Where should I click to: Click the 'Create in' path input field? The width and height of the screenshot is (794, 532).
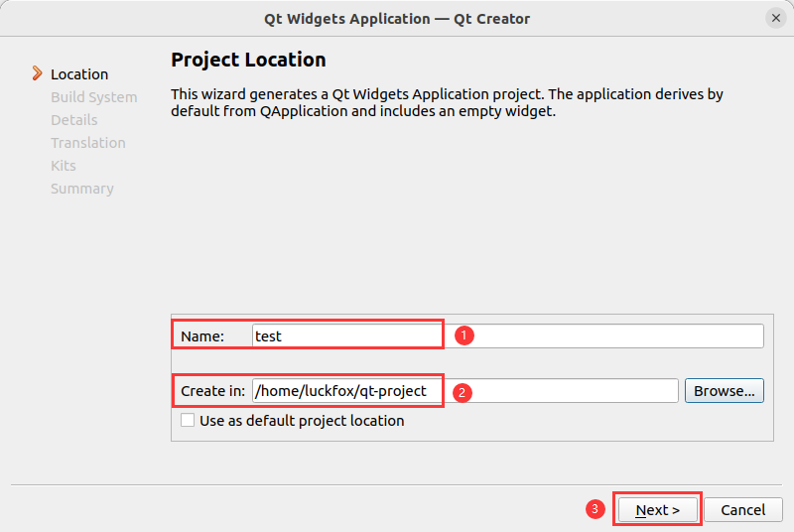[464, 391]
